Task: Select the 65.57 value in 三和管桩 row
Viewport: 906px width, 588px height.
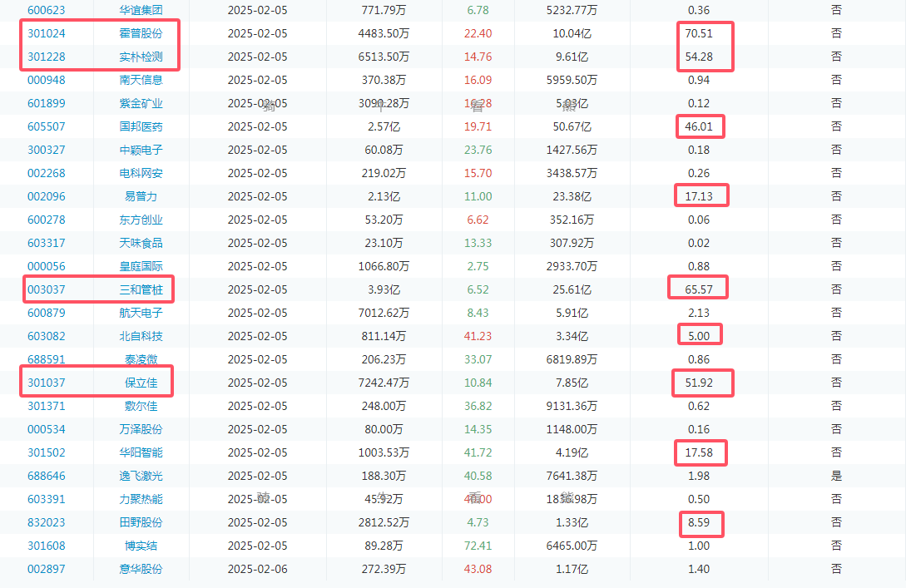Action: tap(699, 289)
